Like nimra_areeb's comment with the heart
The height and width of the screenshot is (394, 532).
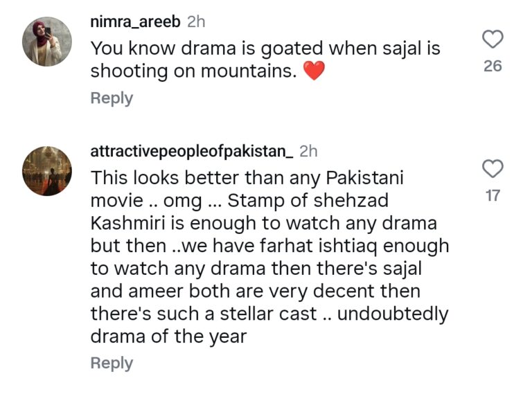point(493,40)
